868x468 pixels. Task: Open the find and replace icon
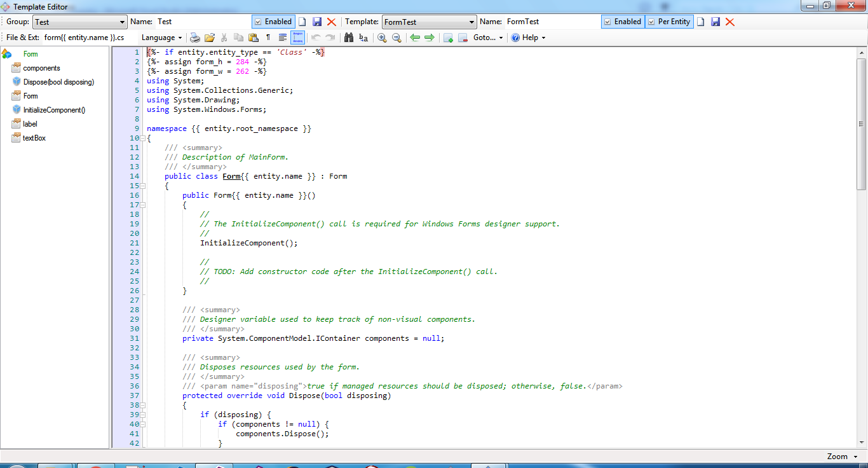click(x=363, y=38)
